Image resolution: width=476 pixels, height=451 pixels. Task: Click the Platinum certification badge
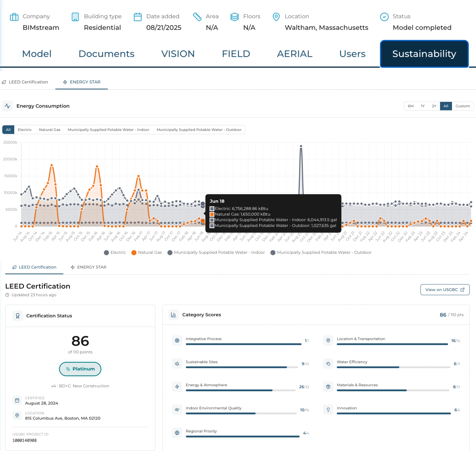(80, 369)
